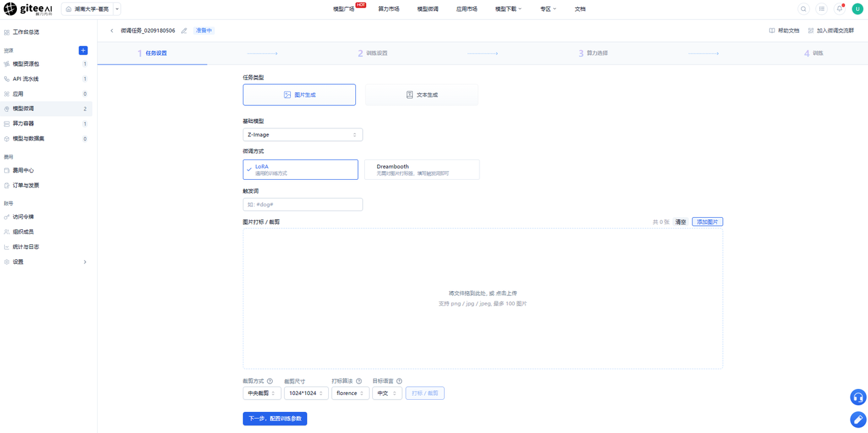Select 文本生成 task type
The image size is (868, 433).
tap(422, 95)
